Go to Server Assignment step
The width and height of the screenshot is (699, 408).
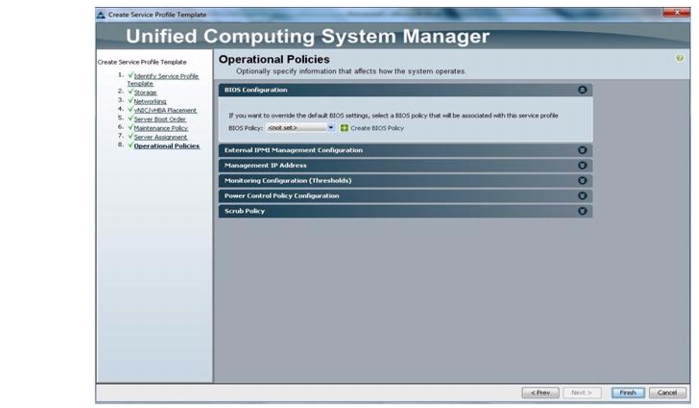(x=160, y=137)
